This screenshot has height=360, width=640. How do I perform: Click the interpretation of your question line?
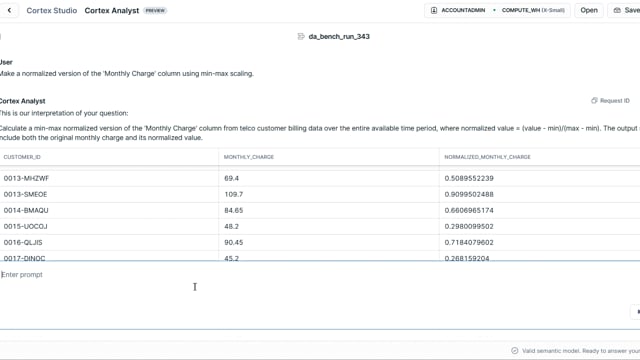click(64, 113)
